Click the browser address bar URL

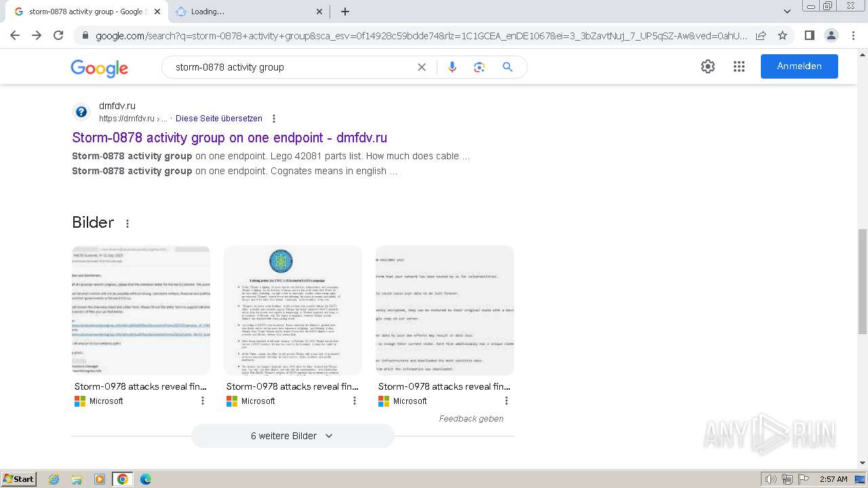pyautogui.click(x=420, y=35)
